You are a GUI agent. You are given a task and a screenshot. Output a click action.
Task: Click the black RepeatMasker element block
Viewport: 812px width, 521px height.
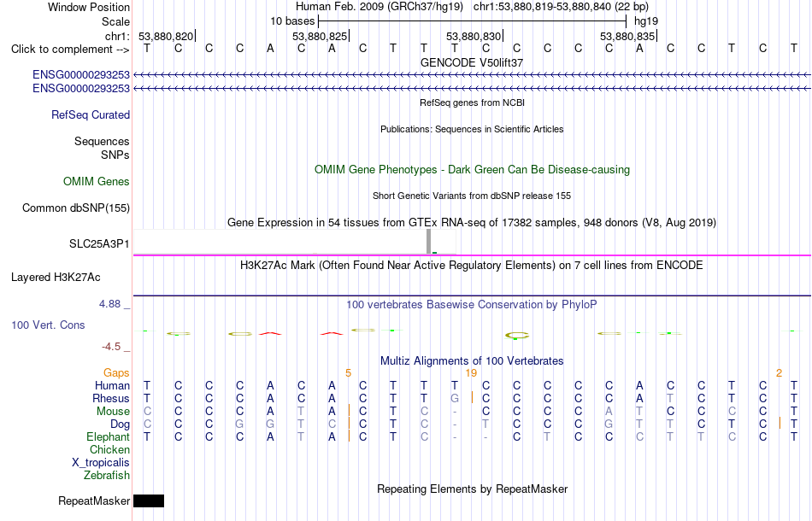[149, 501]
